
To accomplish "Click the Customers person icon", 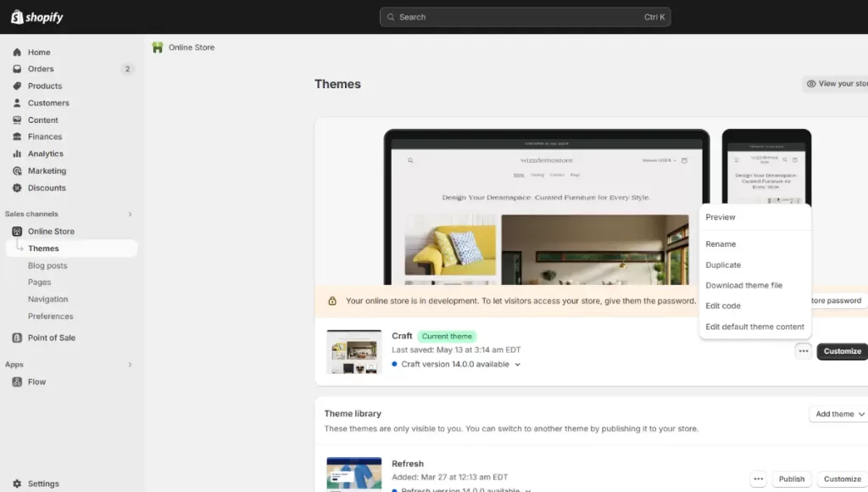I will coord(17,103).
